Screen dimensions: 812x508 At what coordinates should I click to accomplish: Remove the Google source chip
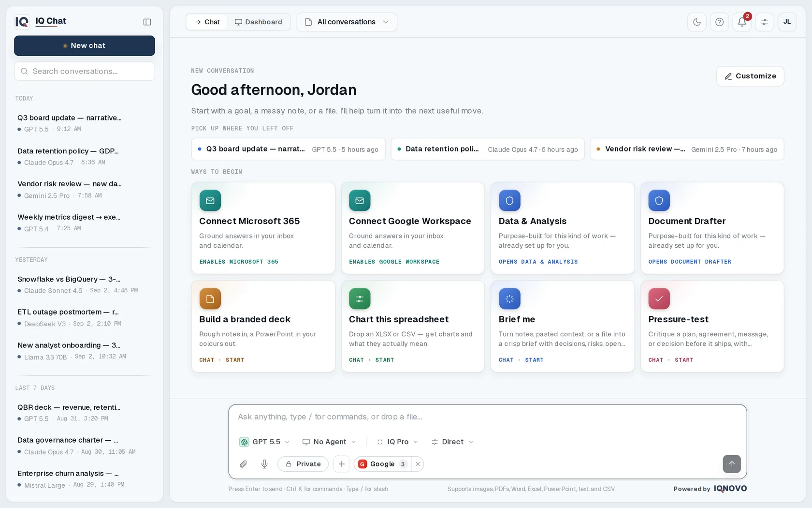(x=418, y=464)
